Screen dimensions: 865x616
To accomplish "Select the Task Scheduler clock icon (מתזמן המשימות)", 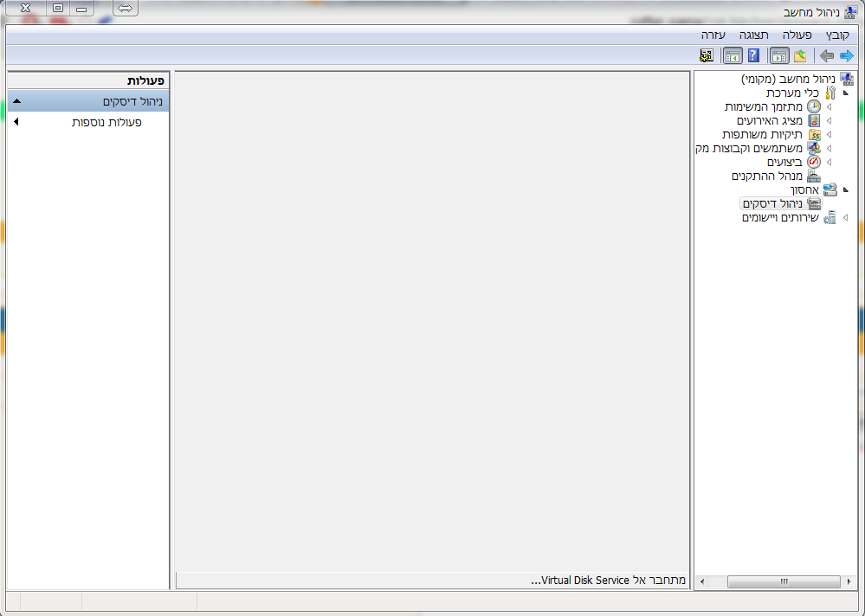I will [814, 106].
